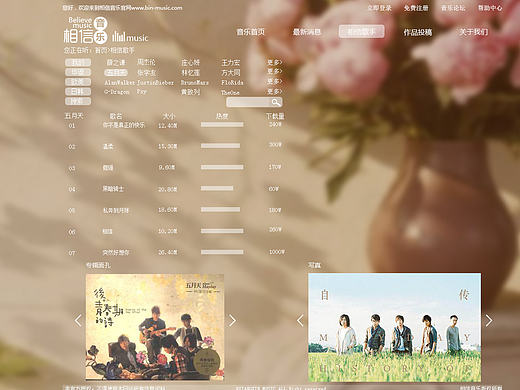520x390 pixels.
Task: Click the 热度 bar of song 04
Action: click(217, 188)
